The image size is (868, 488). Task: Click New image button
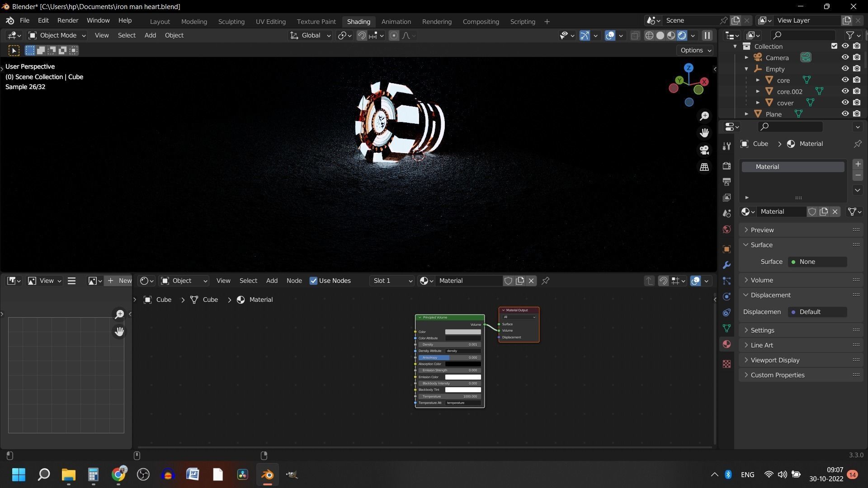[x=118, y=281]
